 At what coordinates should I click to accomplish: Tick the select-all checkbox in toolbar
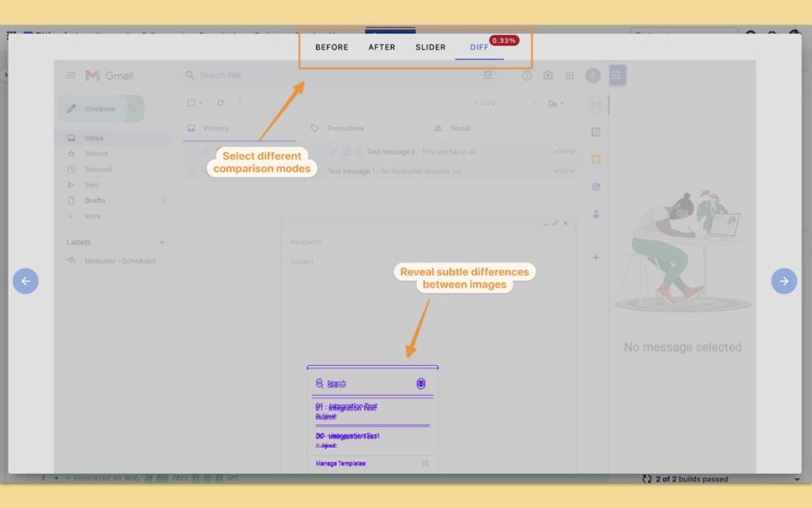[191, 103]
